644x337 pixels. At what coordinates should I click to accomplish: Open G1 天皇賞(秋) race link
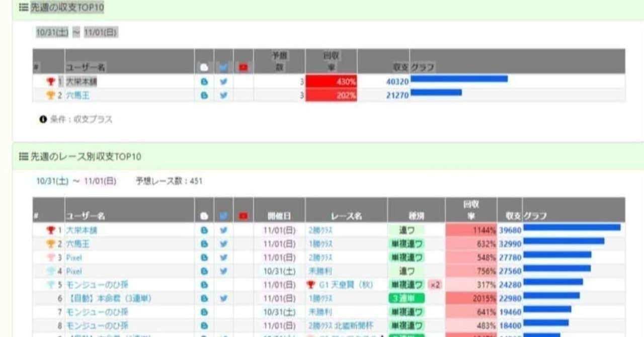coord(346,285)
